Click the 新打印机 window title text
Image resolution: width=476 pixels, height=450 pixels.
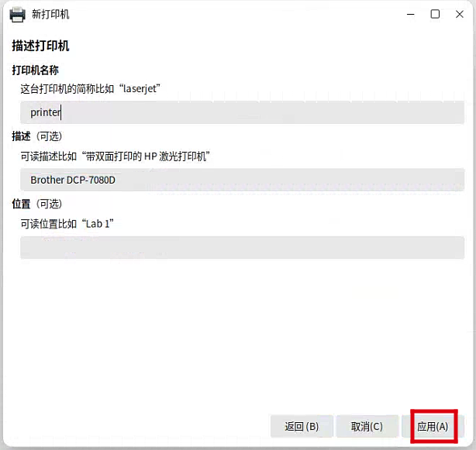pos(50,14)
